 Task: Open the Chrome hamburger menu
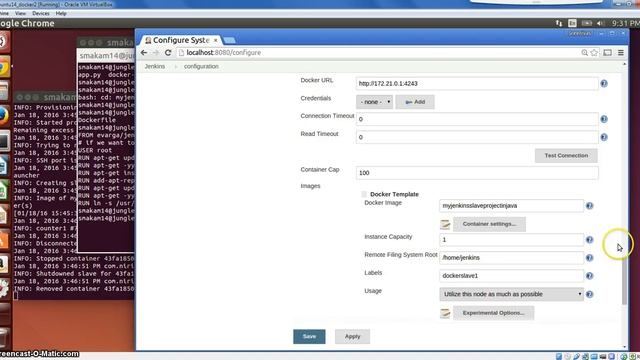[621, 53]
